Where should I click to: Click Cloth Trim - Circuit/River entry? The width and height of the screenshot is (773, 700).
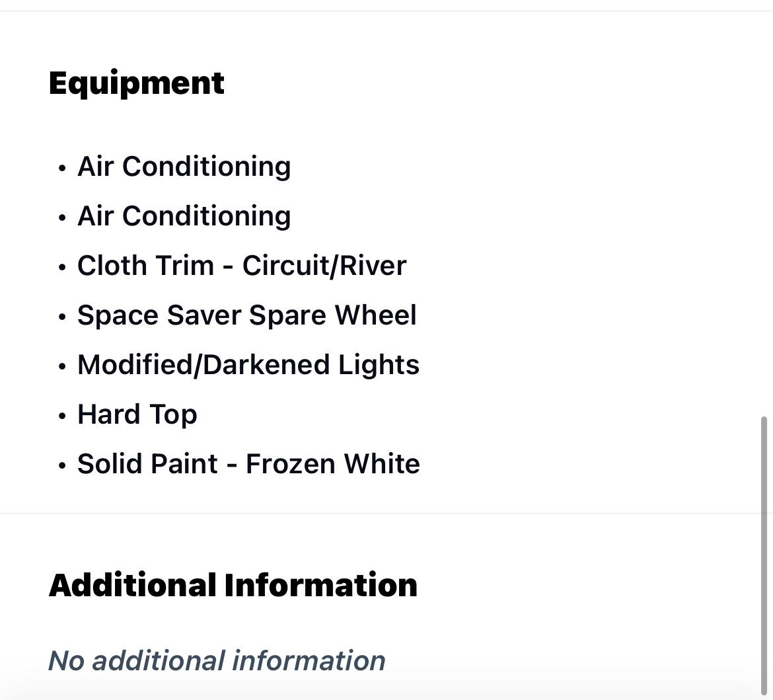pyautogui.click(x=242, y=266)
